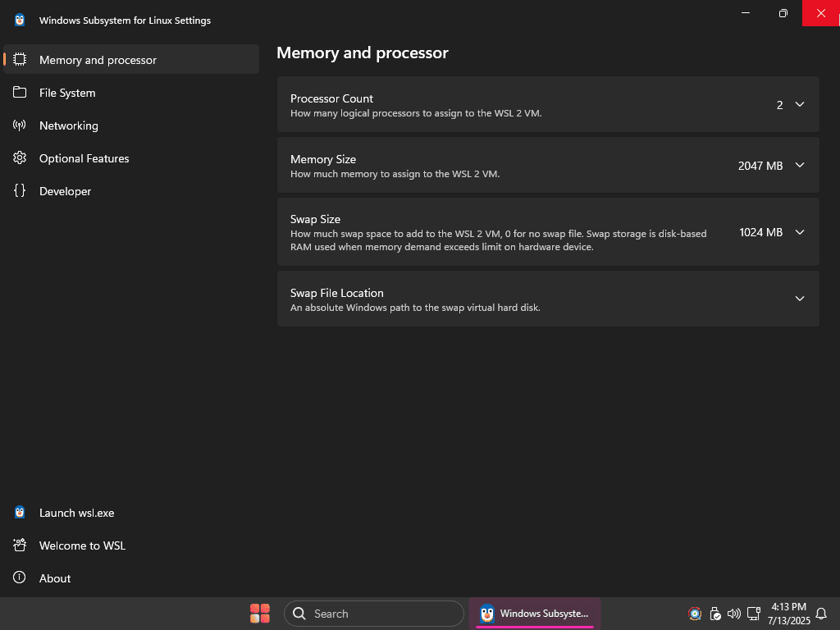Select the Developer page label

(65, 191)
